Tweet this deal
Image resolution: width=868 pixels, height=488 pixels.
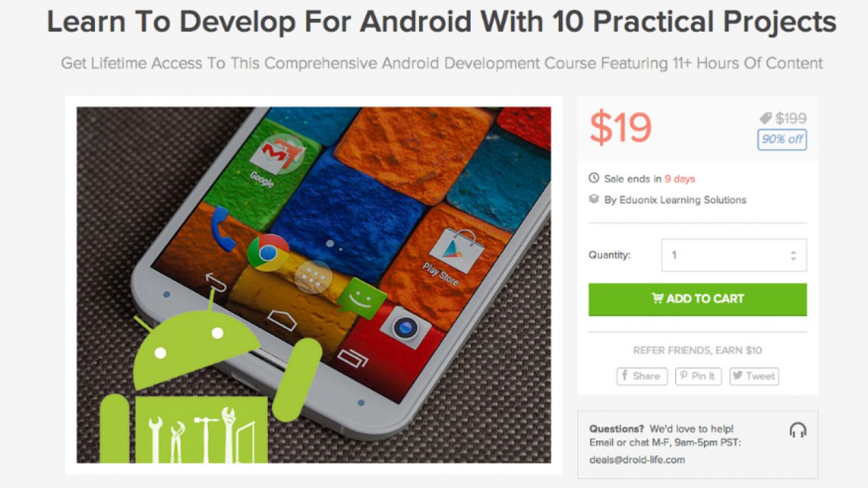tap(754, 376)
